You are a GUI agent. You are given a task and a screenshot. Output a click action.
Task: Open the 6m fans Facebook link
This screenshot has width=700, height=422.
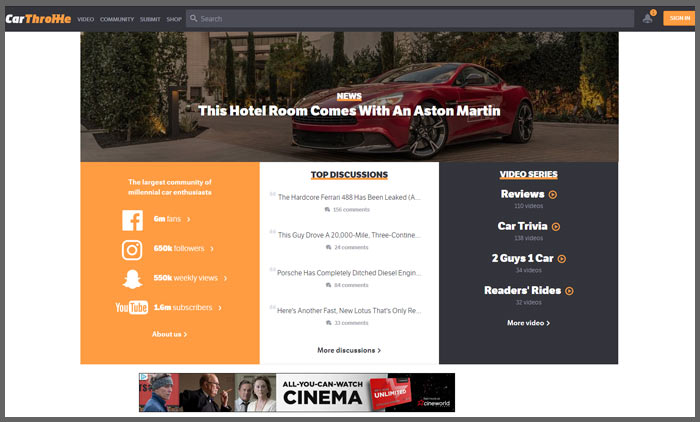[172, 219]
